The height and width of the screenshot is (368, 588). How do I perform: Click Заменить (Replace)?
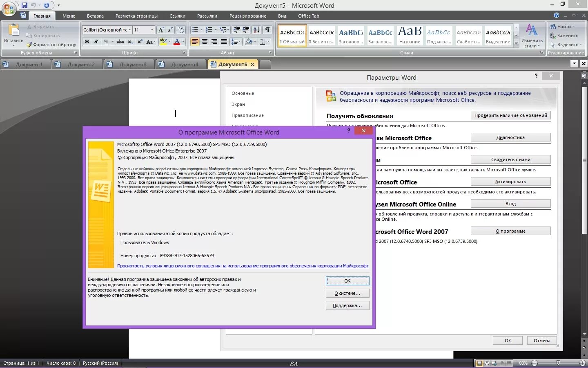564,36
